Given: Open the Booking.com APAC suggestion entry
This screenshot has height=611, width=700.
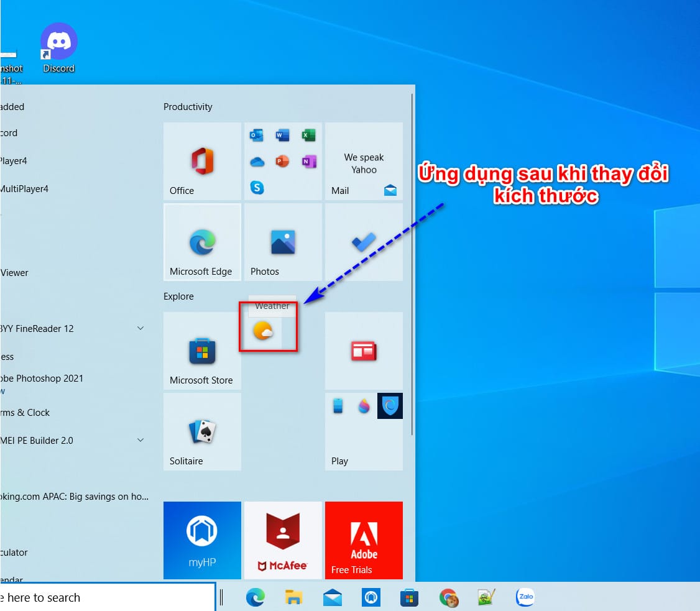Looking at the screenshot, I should point(74,496).
